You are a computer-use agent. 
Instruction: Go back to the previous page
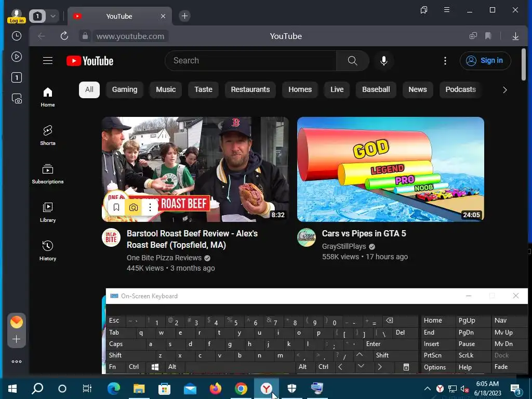[42, 36]
